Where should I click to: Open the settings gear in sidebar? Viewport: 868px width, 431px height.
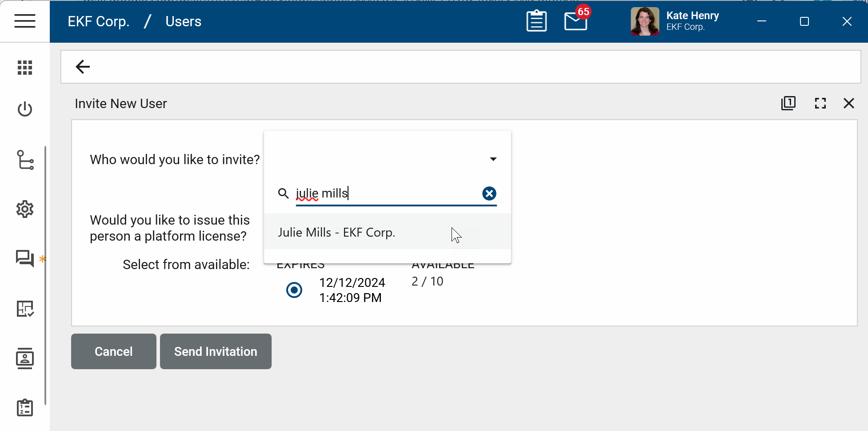coord(25,209)
